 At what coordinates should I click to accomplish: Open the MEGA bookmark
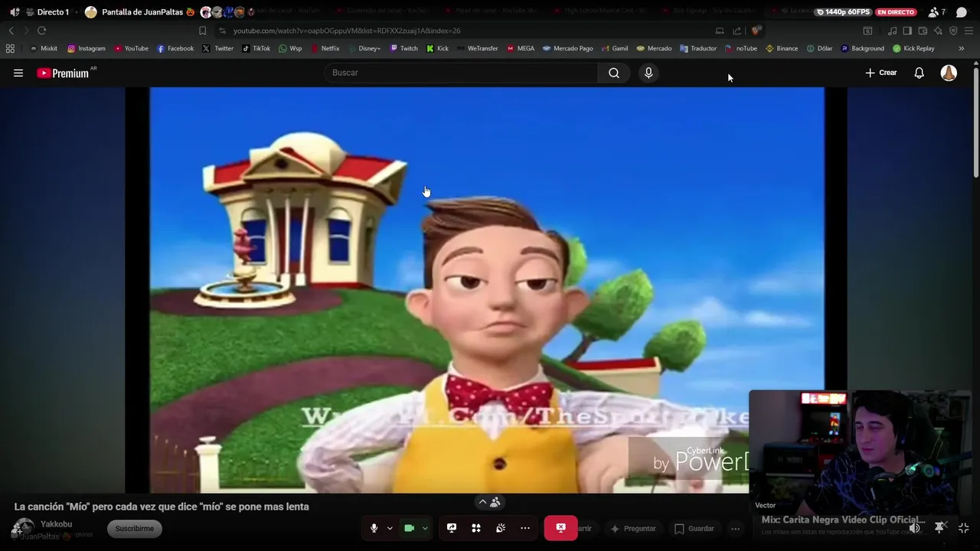pos(521,48)
